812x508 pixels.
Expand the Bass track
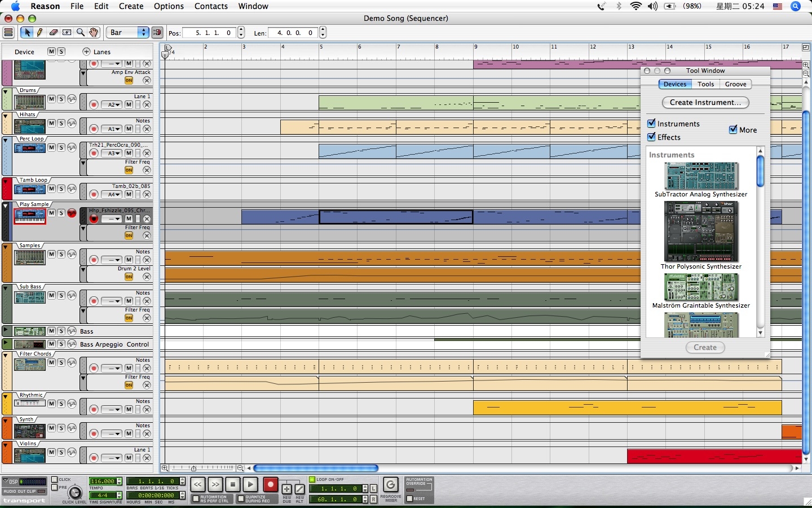6,331
